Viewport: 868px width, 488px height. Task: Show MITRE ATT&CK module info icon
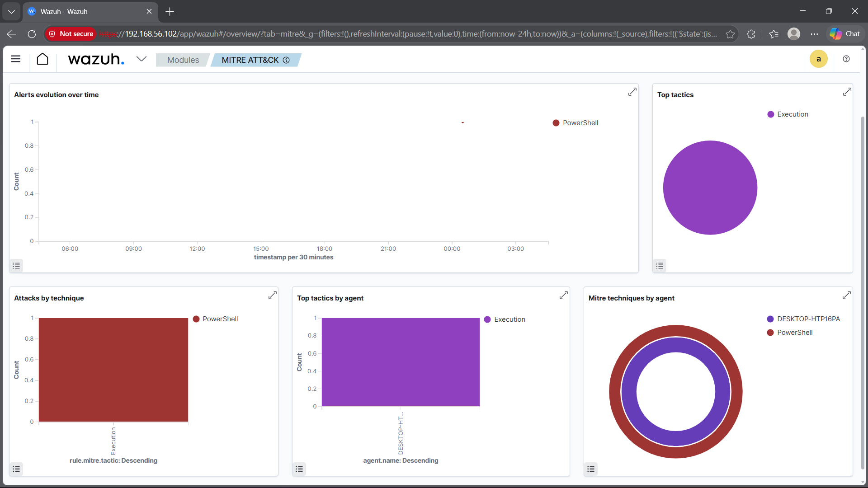(x=286, y=60)
